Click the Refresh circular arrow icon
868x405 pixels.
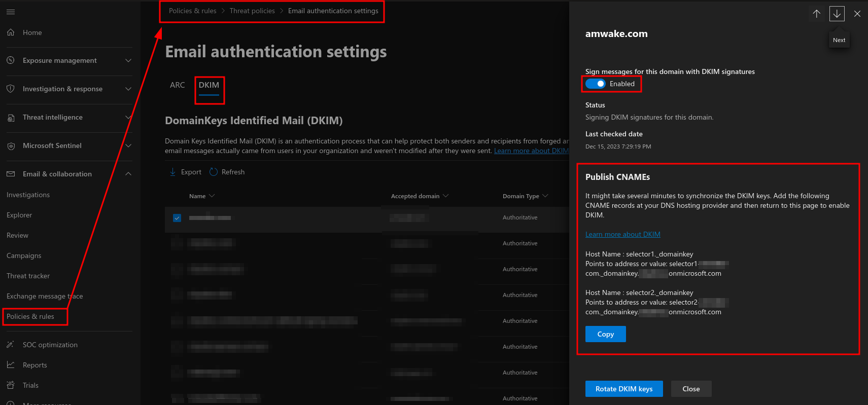coord(214,172)
